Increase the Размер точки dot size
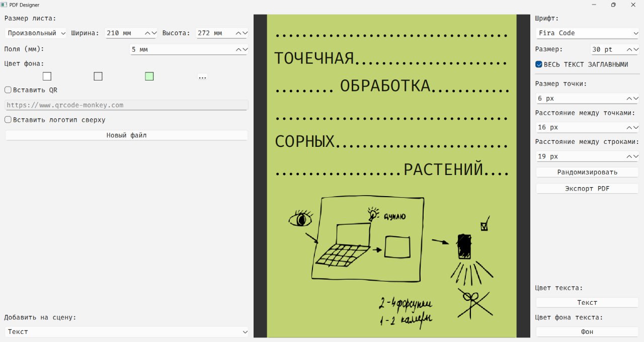644x342 pixels. (629, 99)
